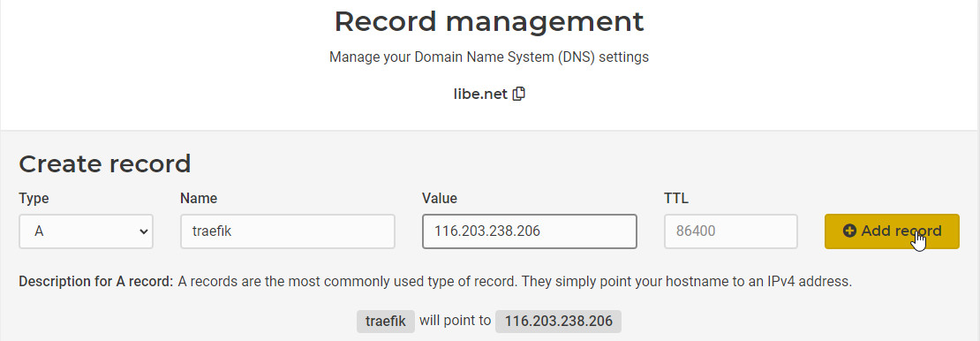The height and width of the screenshot is (341, 980).
Task: Click 'will point to' text
Action: (x=455, y=321)
